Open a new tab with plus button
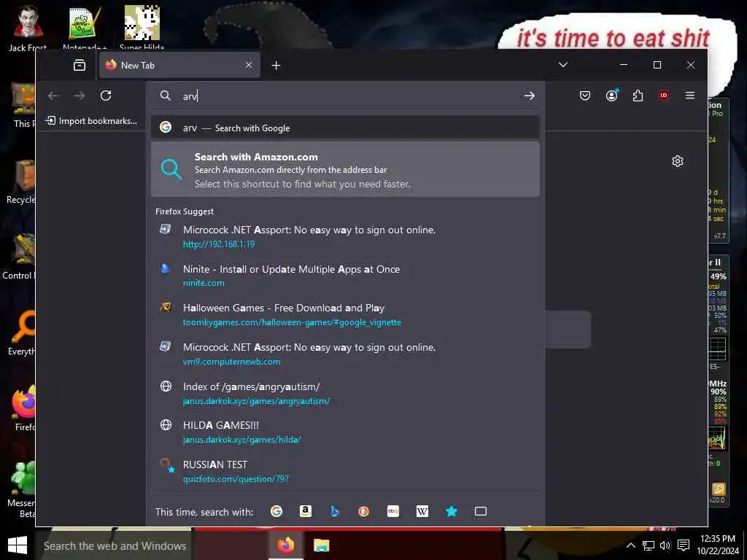Viewport: 747px width, 560px height. coord(276,65)
